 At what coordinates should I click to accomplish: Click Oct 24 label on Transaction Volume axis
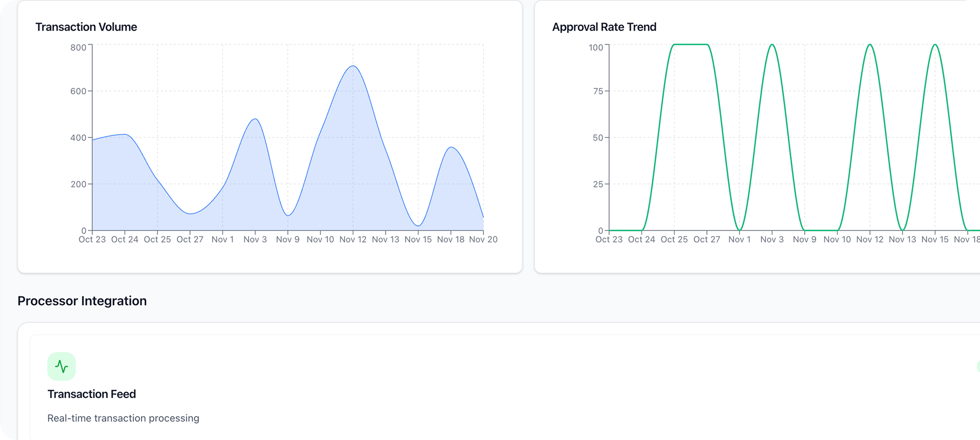coord(125,239)
